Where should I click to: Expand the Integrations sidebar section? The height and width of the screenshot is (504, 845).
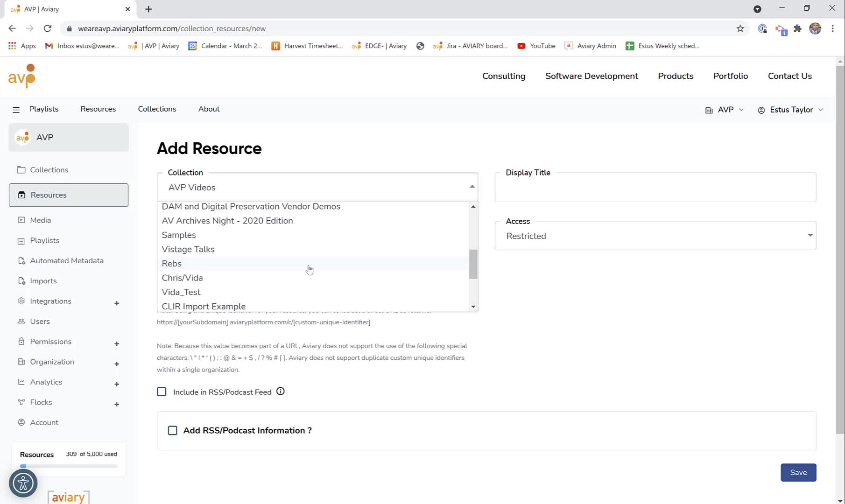pos(117,303)
